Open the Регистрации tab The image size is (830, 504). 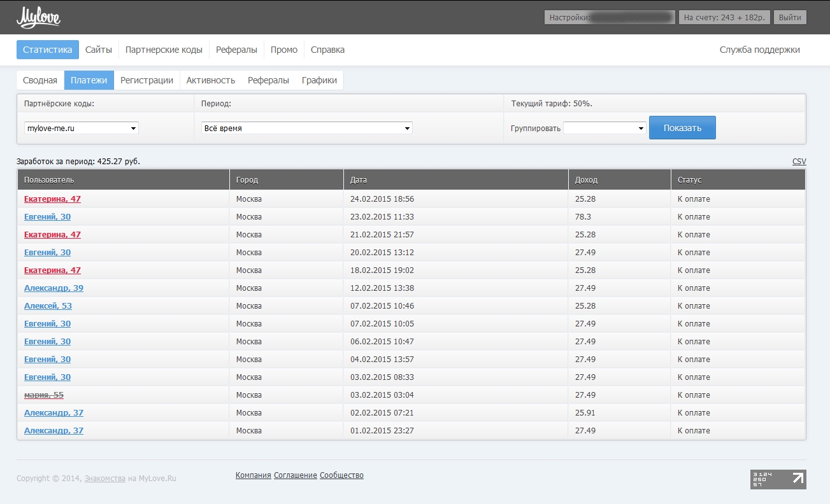tap(147, 80)
